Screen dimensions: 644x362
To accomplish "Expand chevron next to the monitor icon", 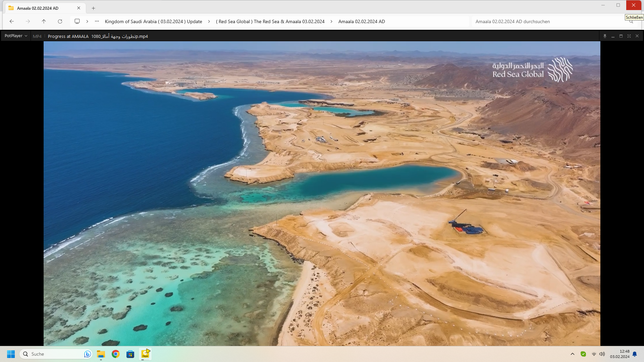I will pyautogui.click(x=87, y=21).
